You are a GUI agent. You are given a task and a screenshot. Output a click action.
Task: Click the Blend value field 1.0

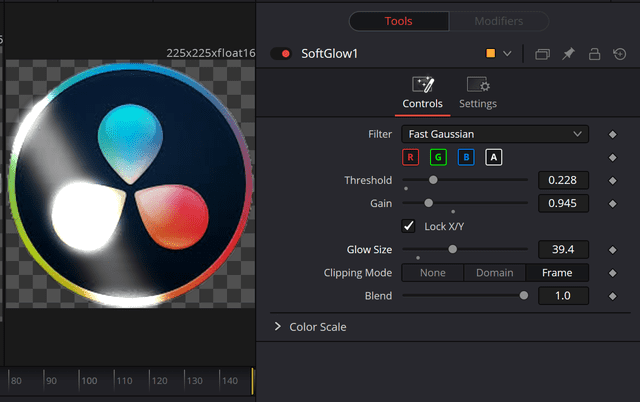(x=563, y=296)
